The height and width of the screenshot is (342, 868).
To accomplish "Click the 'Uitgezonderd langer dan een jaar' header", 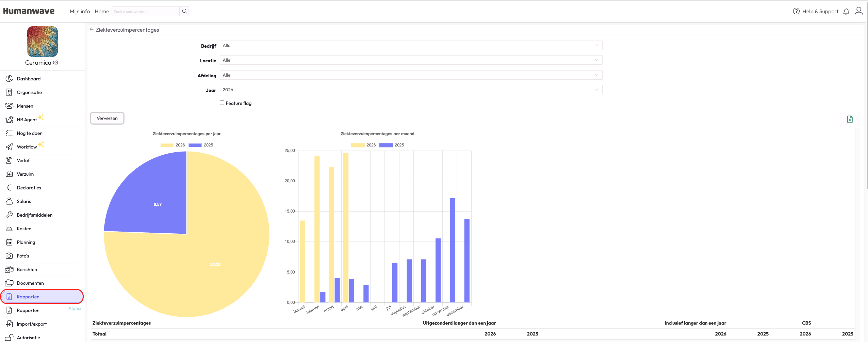I will coord(459,323).
